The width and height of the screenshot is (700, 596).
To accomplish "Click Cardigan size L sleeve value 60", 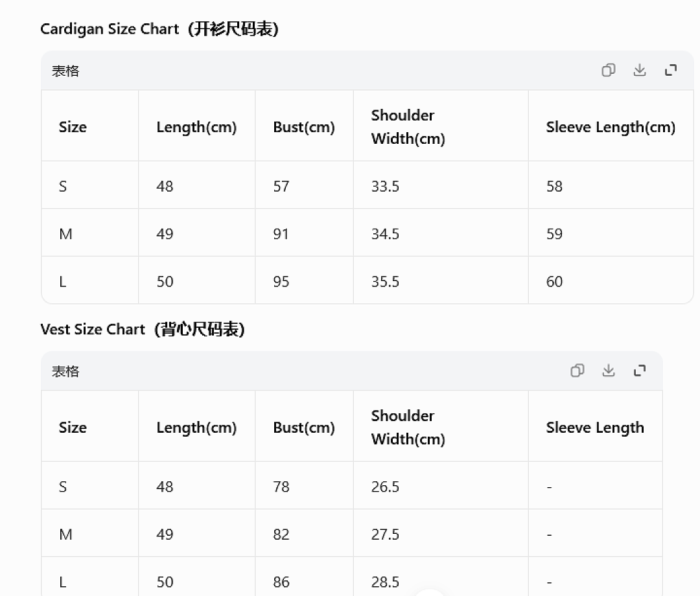I will coord(554,282).
